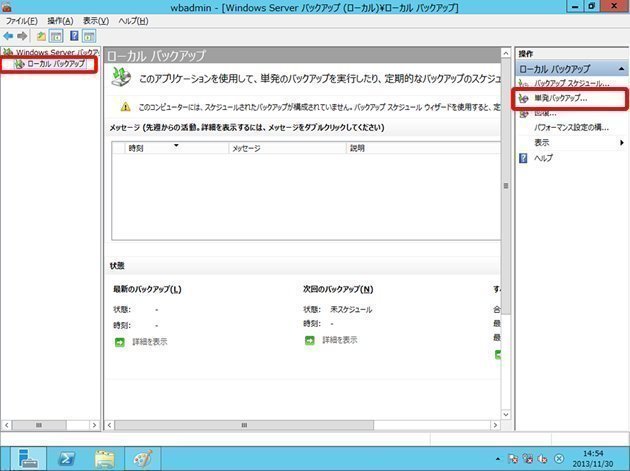630x471 pixels.
Task: Click the backup schedule icon in the actions pane
Action: [x=523, y=84]
